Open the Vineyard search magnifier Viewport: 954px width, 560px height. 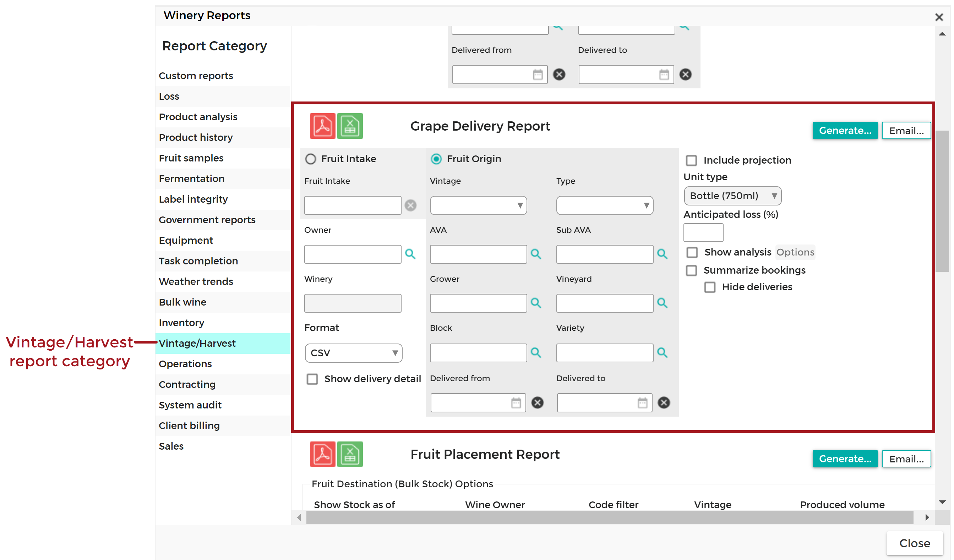[x=662, y=303]
